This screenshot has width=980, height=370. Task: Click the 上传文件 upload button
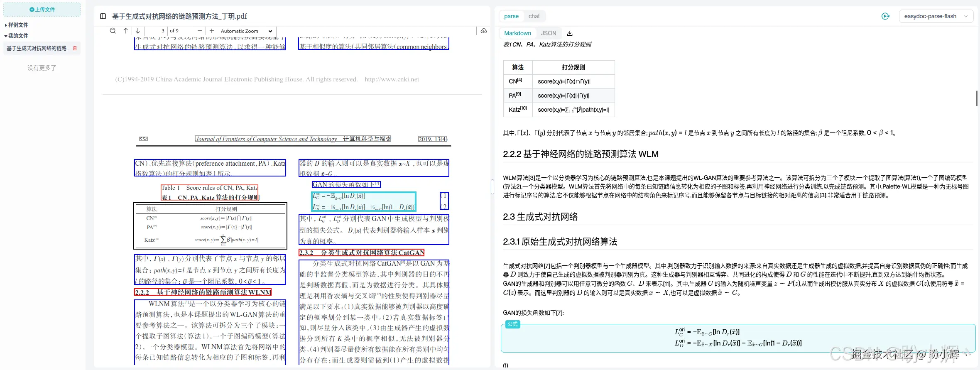[x=42, y=10]
